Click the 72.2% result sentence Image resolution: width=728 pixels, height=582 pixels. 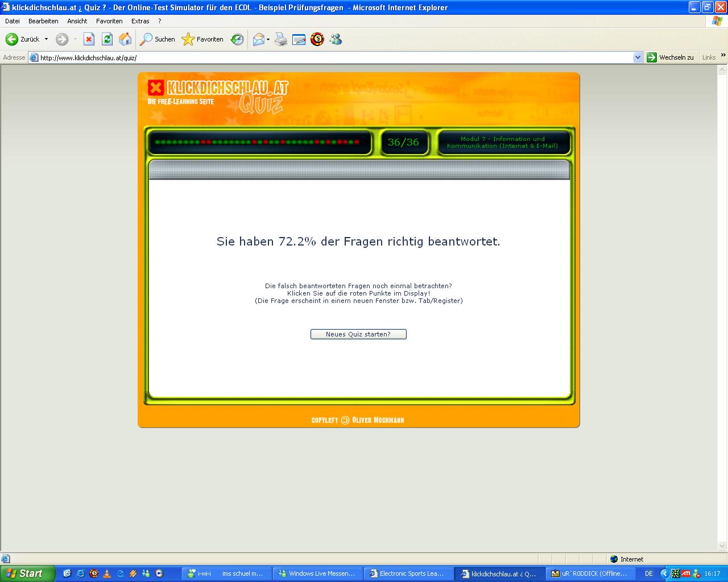tap(358, 242)
